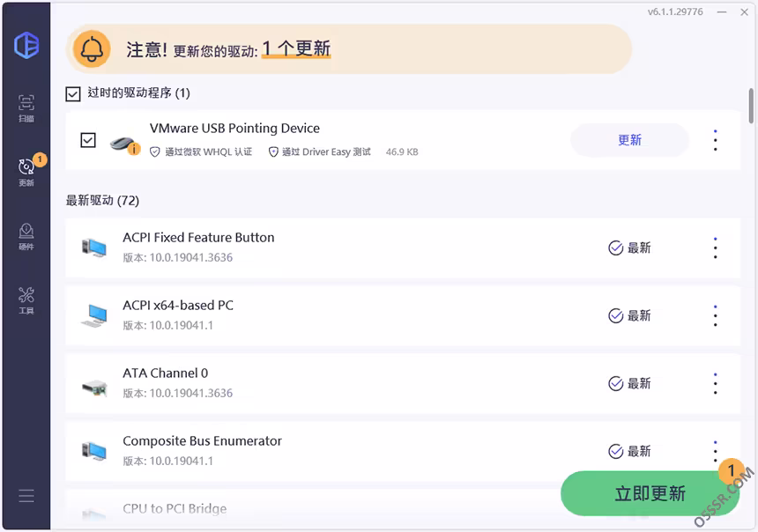This screenshot has height=532, width=758.
Task: Click the ACPI Fixed Feature Button device icon
Action: coord(93,248)
